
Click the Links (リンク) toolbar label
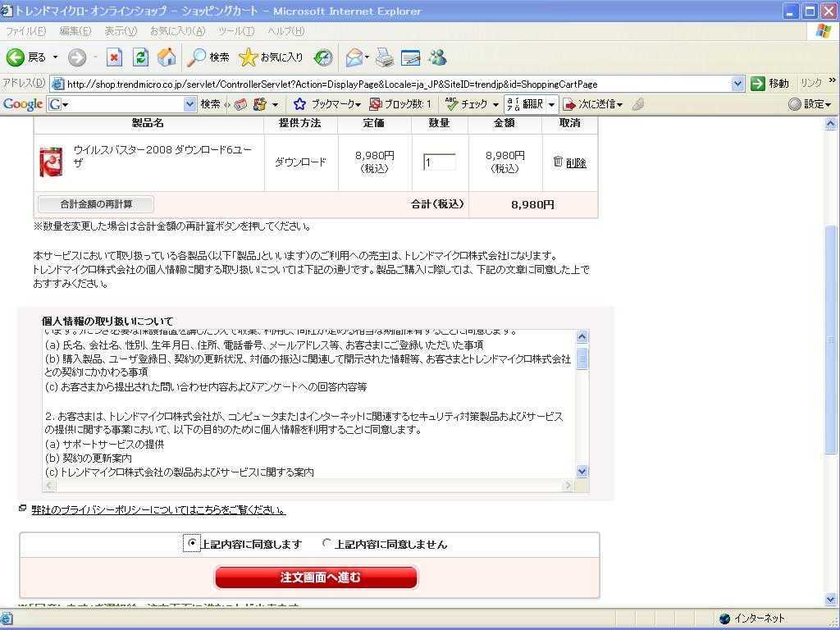coord(810,83)
